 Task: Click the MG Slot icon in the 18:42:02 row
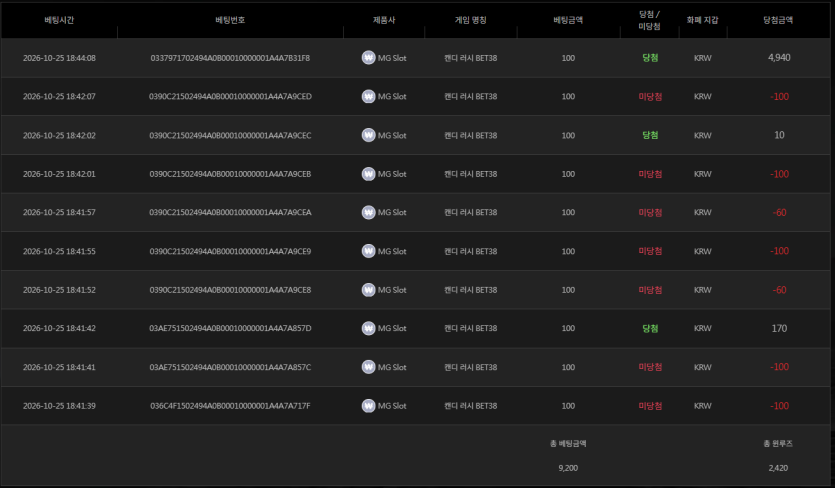click(369, 135)
